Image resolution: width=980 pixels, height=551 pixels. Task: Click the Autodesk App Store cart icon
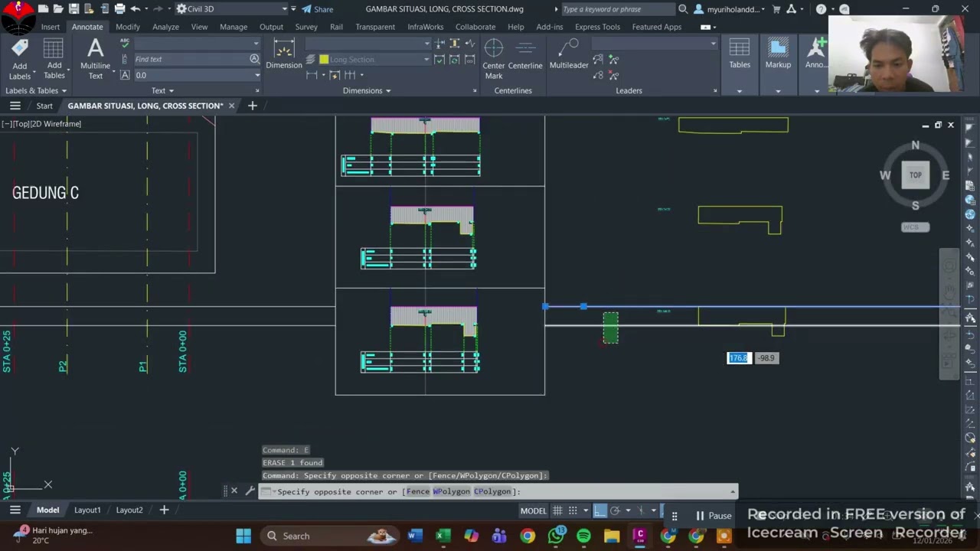tap(776, 9)
